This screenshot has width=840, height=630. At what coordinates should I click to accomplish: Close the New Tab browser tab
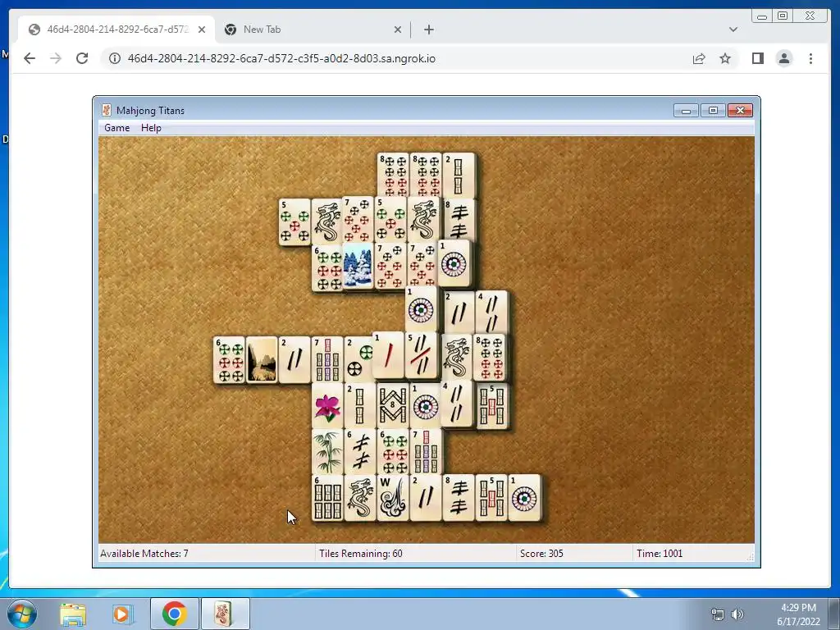(398, 30)
